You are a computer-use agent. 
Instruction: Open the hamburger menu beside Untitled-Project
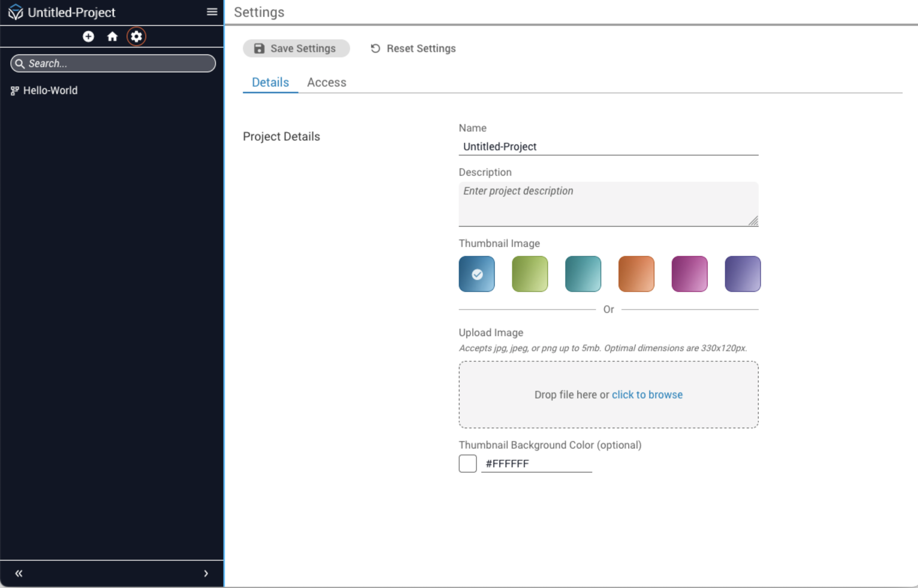tap(212, 12)
